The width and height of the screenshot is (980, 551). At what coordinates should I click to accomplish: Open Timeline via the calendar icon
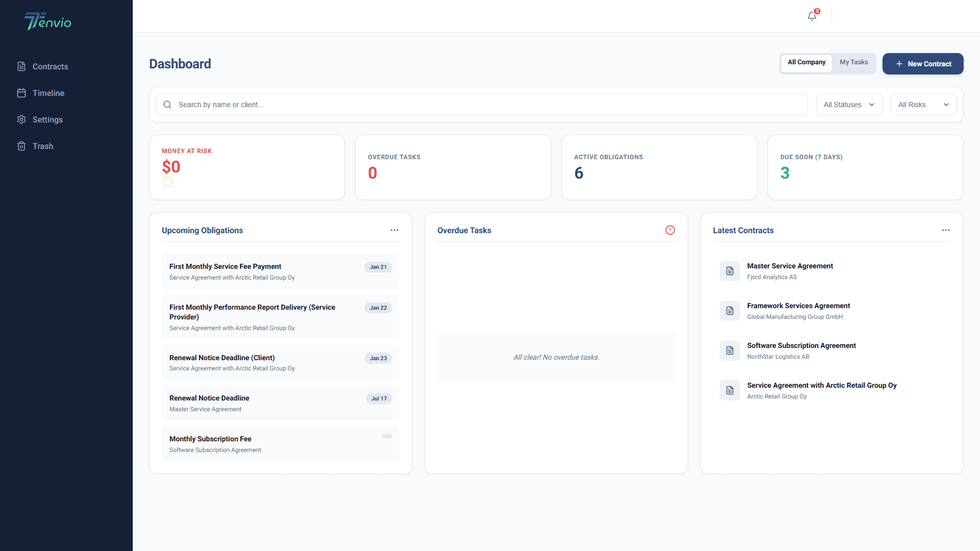click(21, 93)
